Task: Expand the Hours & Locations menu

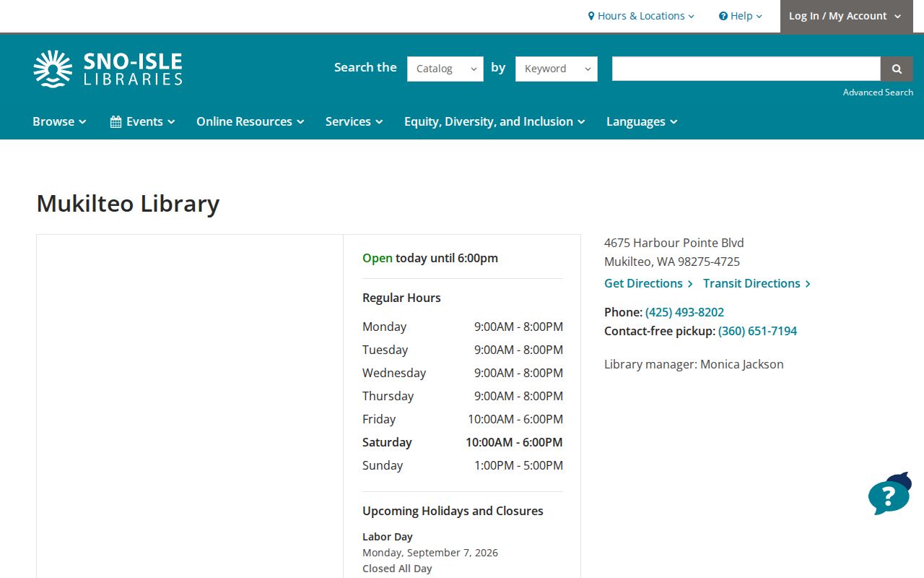Action: [641, 16]
